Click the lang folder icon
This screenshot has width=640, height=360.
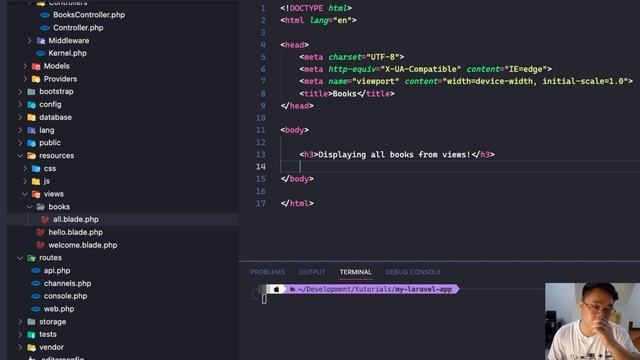point(31,130)
